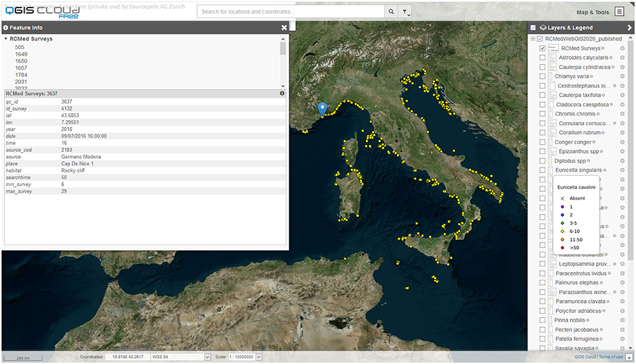Screen dimensions: 636x364
Task: Open settings gear for Astroides calycularis layer
Action: tap(622, 57)
